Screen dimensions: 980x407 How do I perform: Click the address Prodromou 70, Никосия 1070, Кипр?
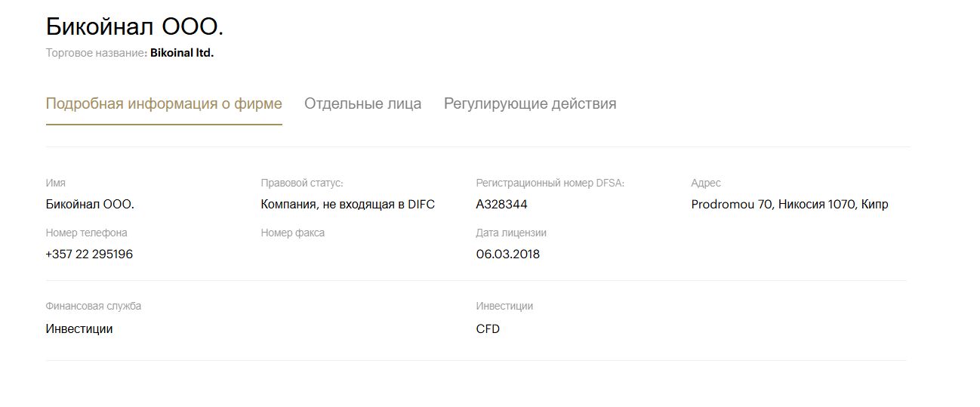(x=790, y=205)
